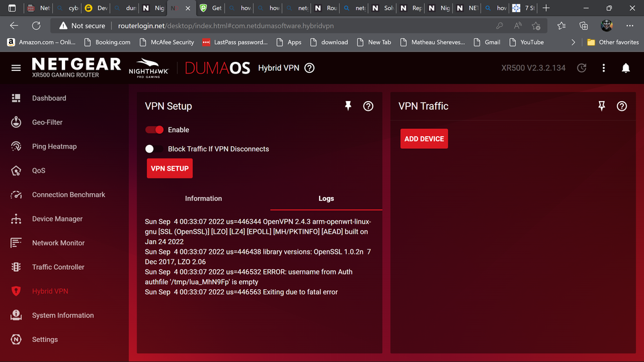Click the Not secure site warning
The height and width of the screenshot is (362, 644).
82,26
